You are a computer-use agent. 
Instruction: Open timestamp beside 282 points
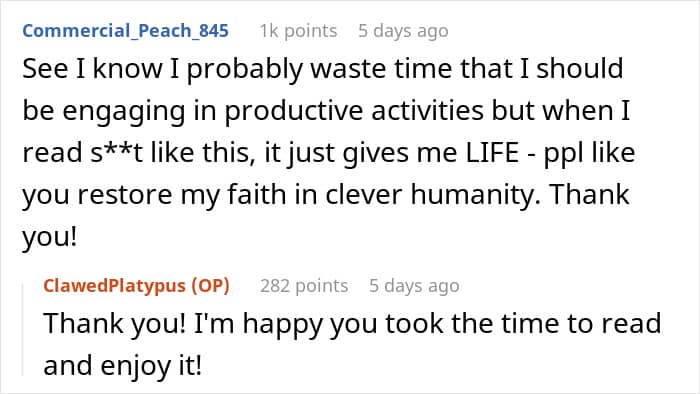pos(414,286)
